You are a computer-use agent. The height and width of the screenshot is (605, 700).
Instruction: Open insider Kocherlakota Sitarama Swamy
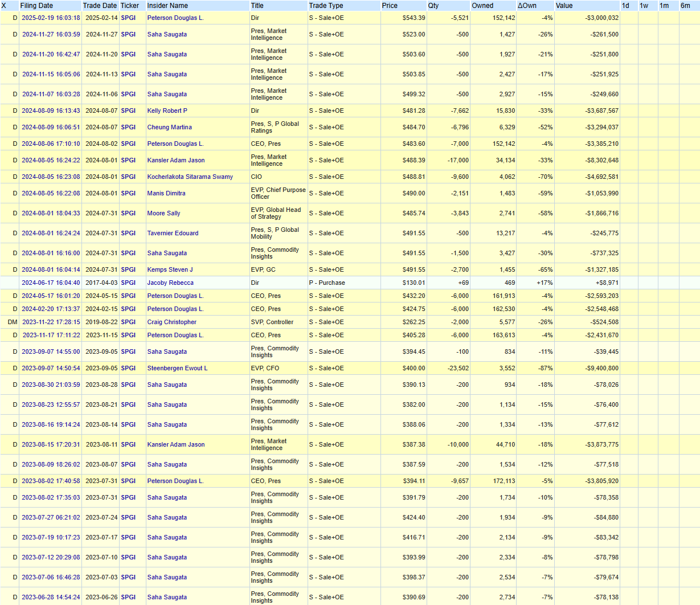pyautogui.click(x=190, y=177)
